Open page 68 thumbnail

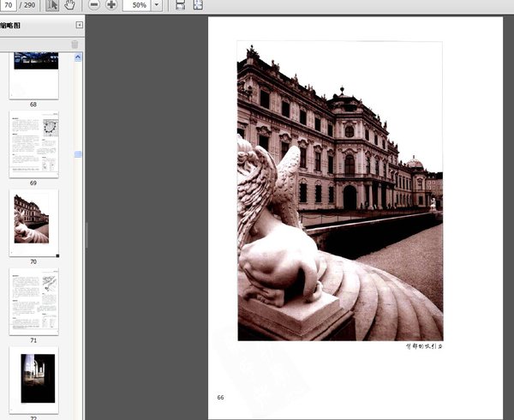coord(33,74)
